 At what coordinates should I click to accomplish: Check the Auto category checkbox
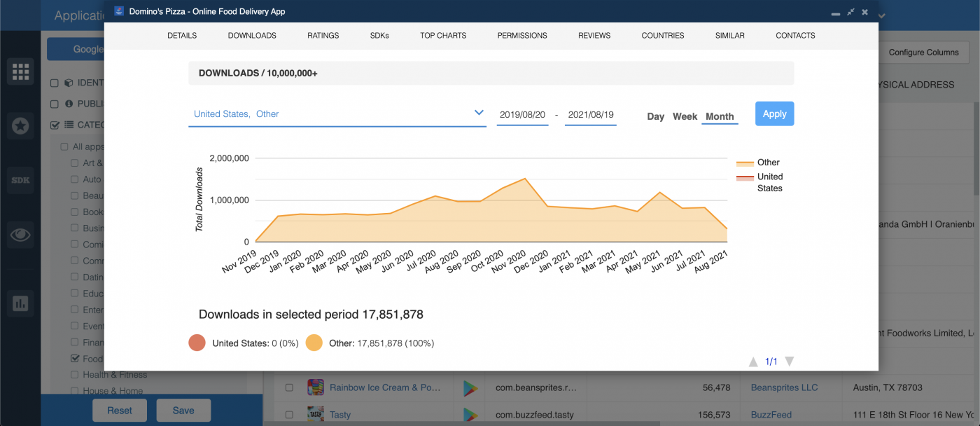click(75, 179)
